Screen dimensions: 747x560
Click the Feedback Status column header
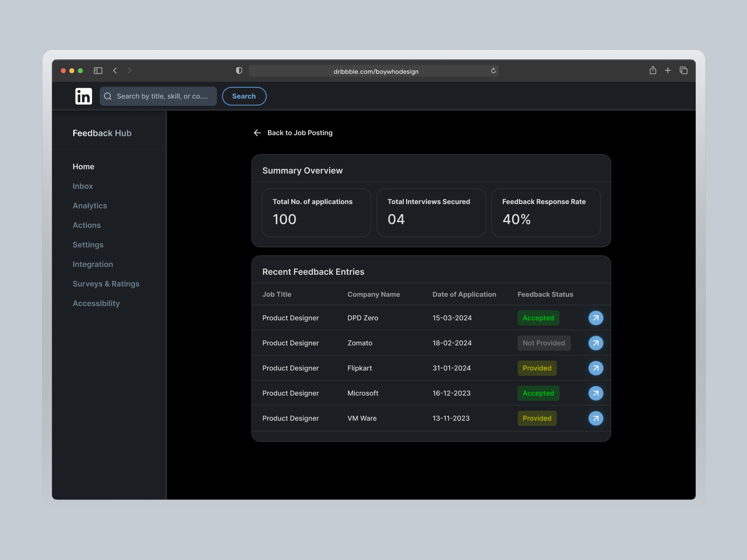point(545,294)
